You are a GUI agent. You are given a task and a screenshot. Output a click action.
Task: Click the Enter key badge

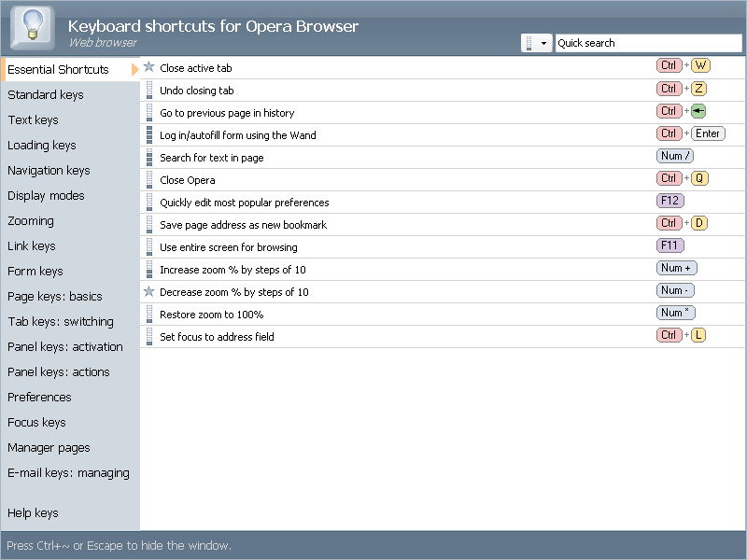coord(708,133)
